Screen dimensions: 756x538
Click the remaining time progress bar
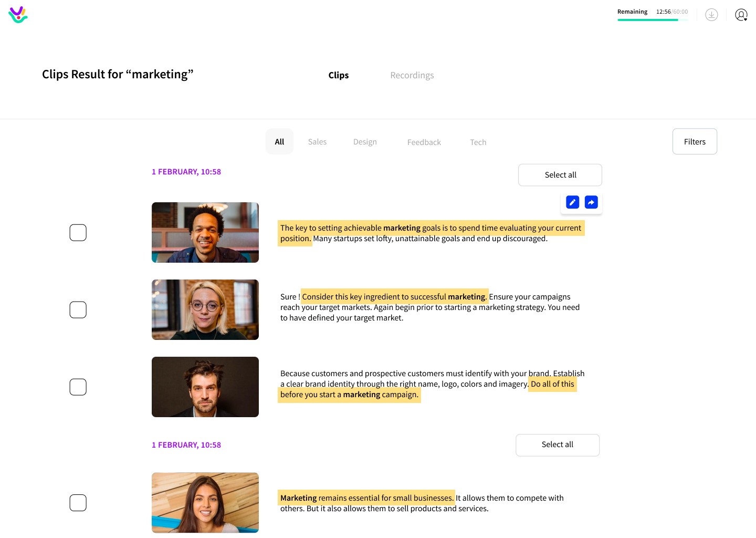tap(652, 20)
